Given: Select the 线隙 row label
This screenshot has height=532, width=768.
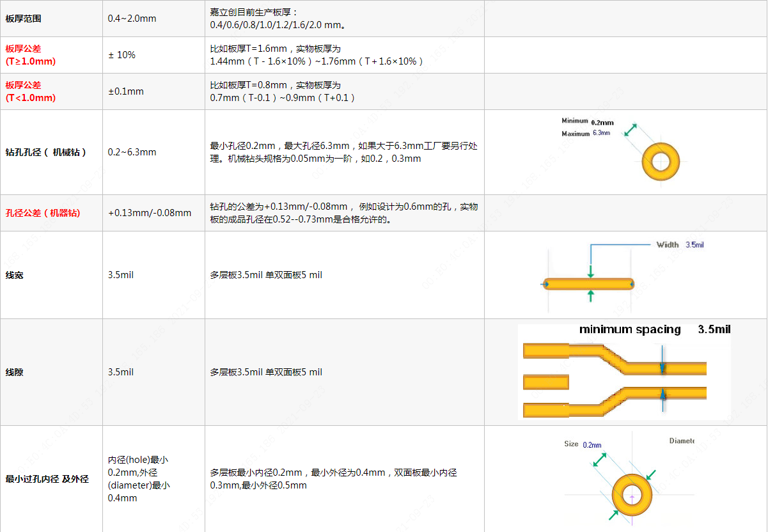Looking at the screenshot, I should pyautogui.click(x=15, y=372).
